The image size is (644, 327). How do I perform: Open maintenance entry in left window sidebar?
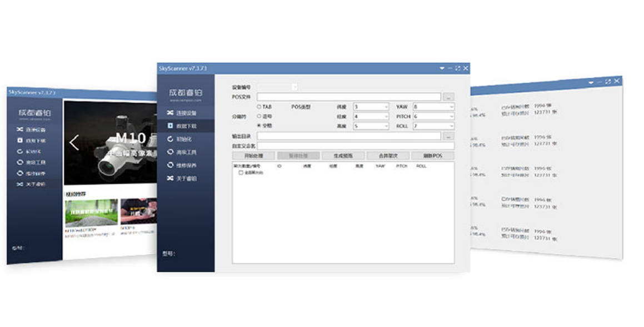pos(31,174)
